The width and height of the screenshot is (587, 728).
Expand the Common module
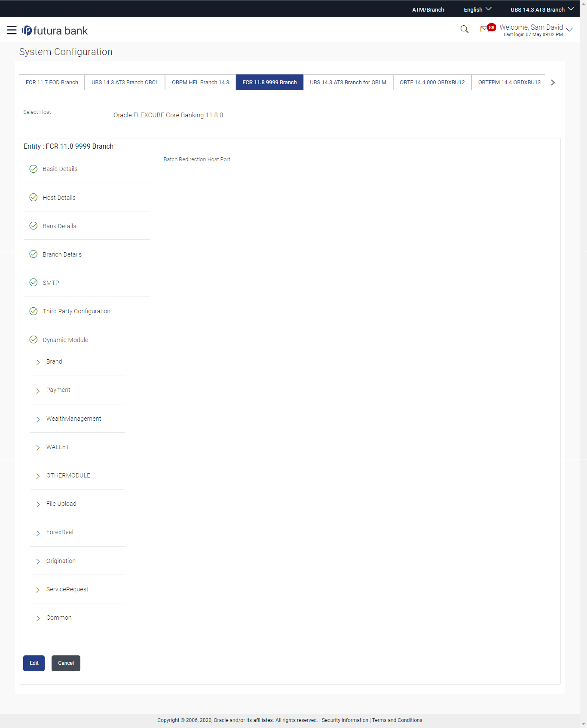tap(38, 618)
